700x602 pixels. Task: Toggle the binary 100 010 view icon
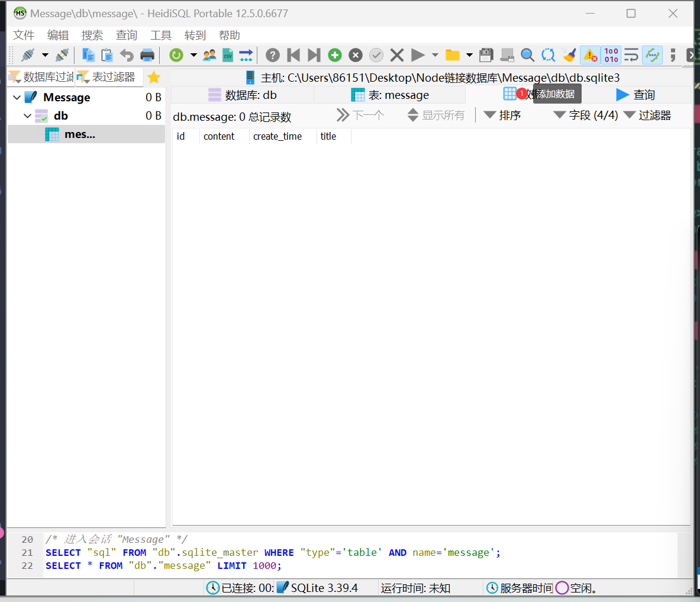tap(611, 56)
